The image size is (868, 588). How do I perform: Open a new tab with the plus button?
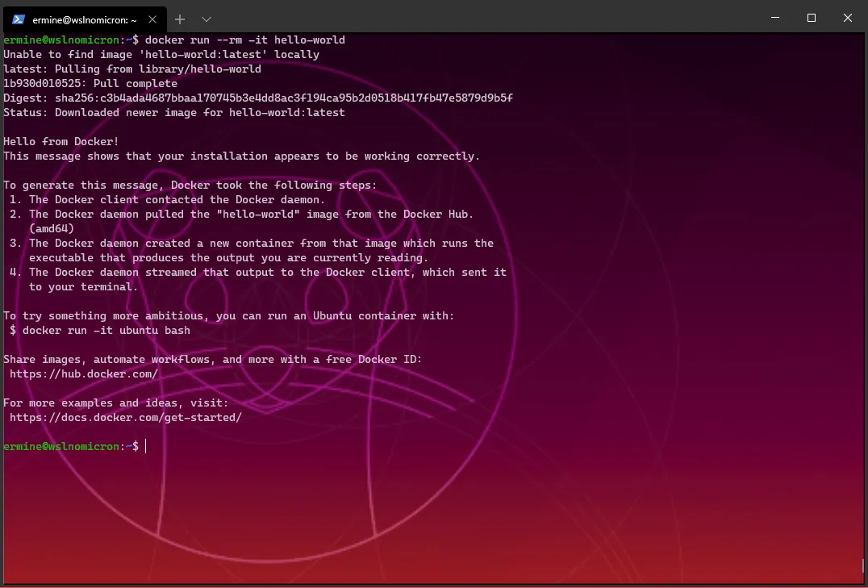180,19
